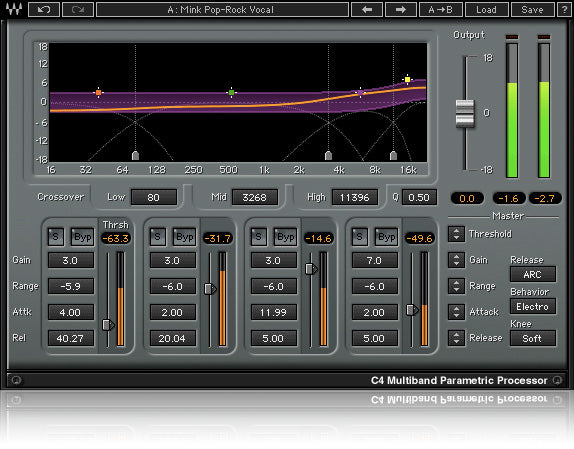Screen dimensions: 574x449
Task: Click band 3 threshold slider handle
Action: tap(311, 269)
